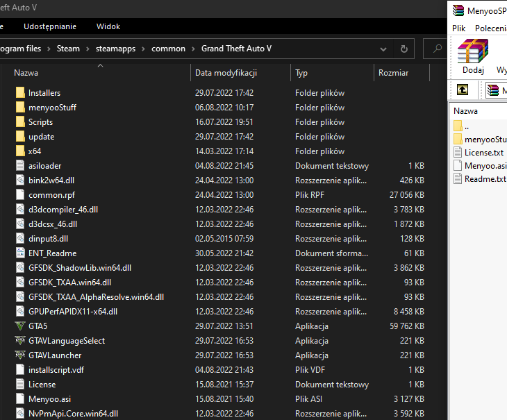Click the installscript.vdf file icon
Screen dimensions: 507x420
(x=20, y=369)
